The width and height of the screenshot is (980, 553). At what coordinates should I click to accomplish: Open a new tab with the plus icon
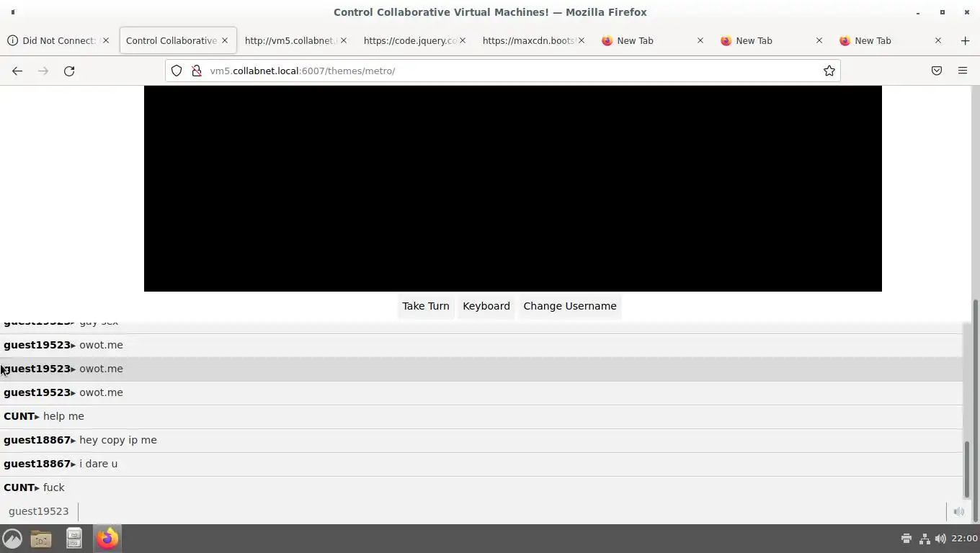click(x=965, y=40)
